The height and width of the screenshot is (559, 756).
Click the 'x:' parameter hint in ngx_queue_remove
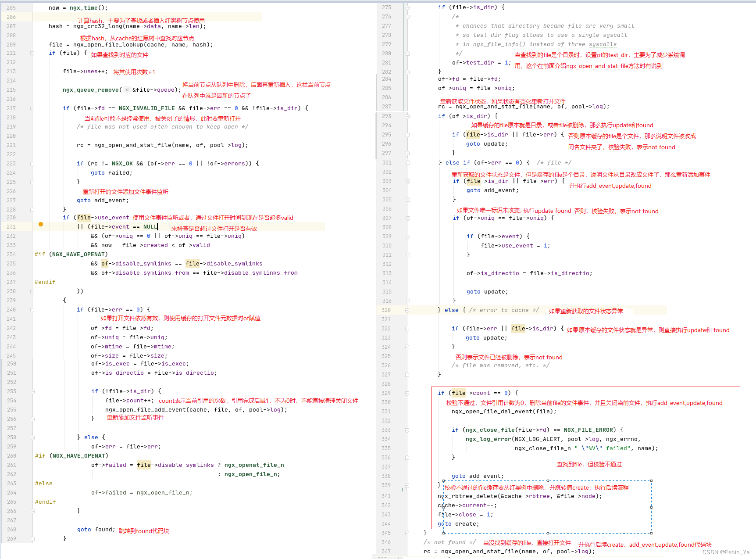tap(127, 90)
